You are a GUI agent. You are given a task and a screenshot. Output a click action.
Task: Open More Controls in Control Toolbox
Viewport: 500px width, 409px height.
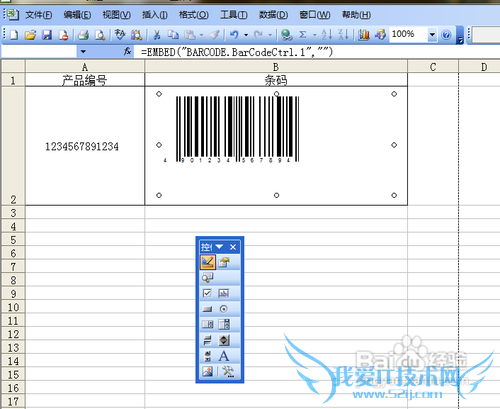click(x=228, y=371)
